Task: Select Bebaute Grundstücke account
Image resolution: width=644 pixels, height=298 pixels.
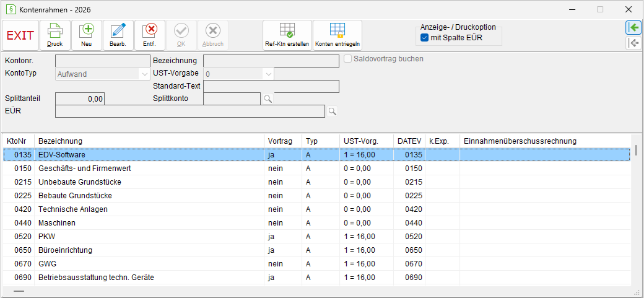Action: (317, 195)
